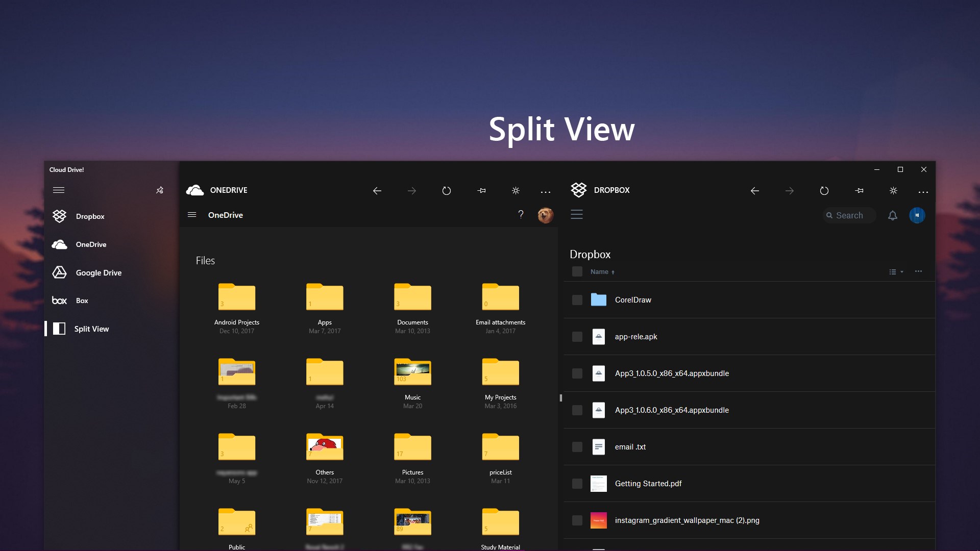Open the Cloud Drive sidebar hamburger menu

click(x=59, y=190)
